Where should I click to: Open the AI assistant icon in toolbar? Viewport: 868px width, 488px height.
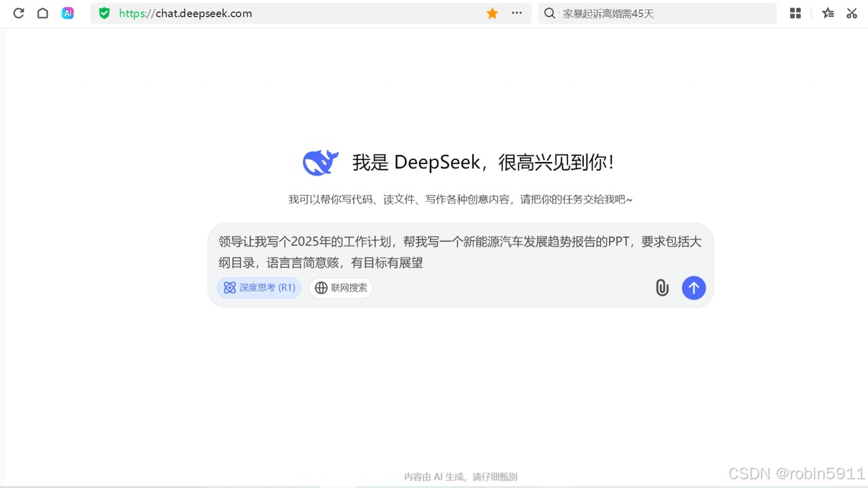point(68,13)
